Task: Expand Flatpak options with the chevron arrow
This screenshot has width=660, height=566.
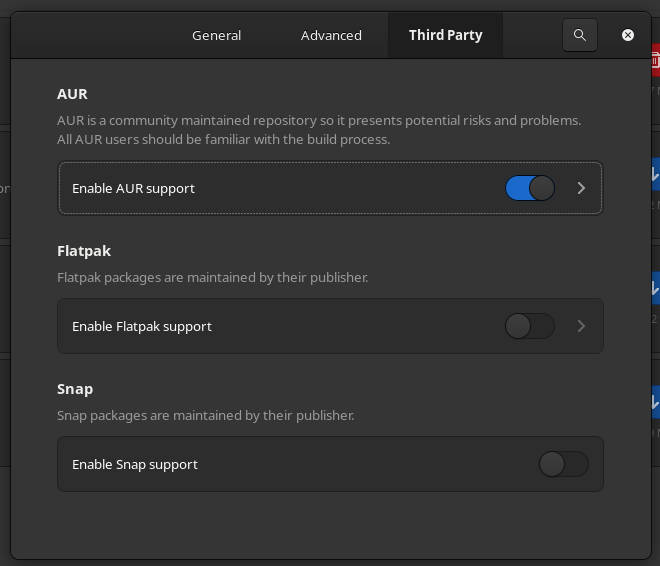Action: pyautogui.click(x=581, y=326)
